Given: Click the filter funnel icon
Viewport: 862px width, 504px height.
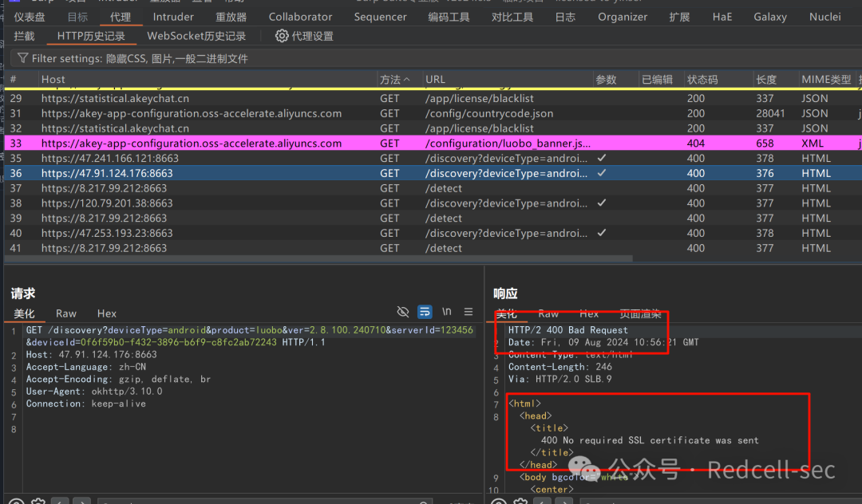Looking at the screenshot, I should [22, 58].
